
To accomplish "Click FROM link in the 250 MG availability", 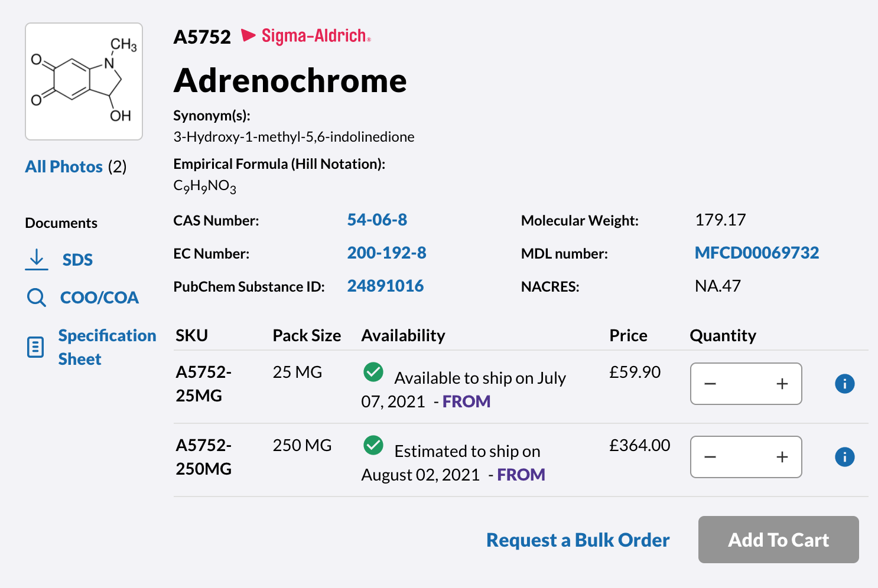I will [x=521, y=475].
